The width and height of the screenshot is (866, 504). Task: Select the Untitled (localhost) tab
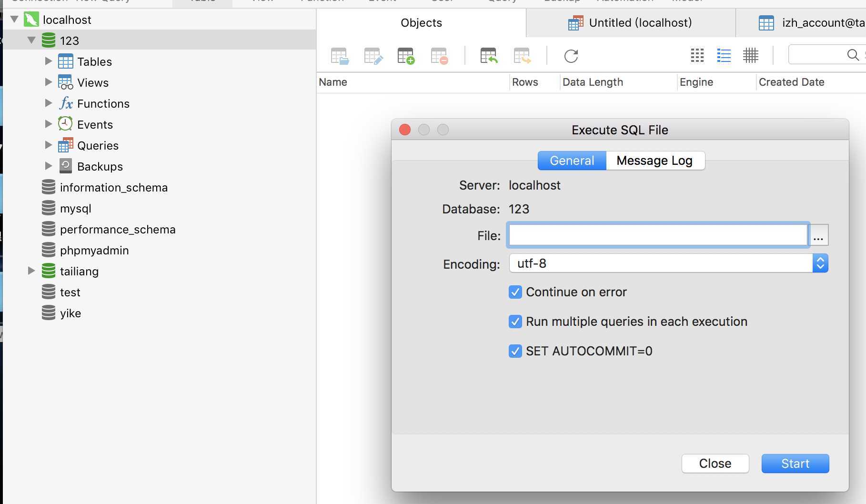click(x=631, y=23)
